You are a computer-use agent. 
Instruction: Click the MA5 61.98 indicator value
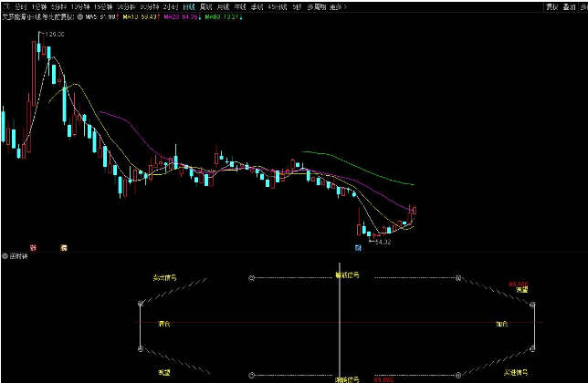(x=102, y=16)
